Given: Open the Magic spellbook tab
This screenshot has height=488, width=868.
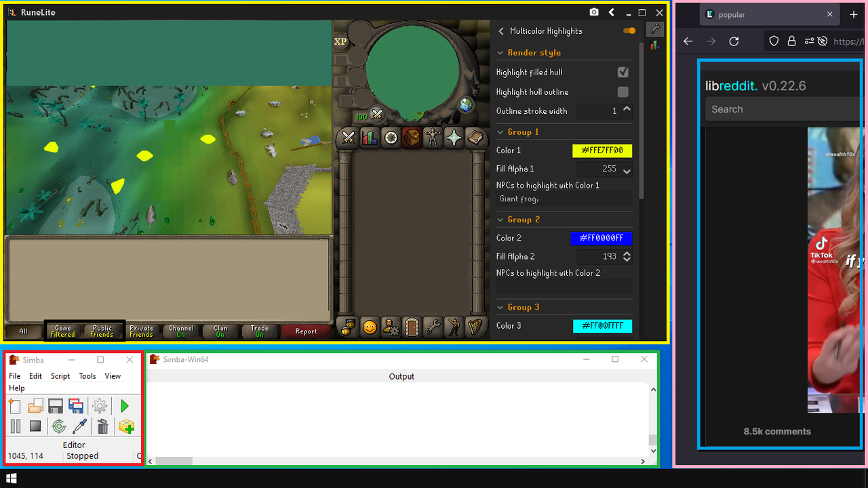Looking at the screenshot, I should point(476,138).
